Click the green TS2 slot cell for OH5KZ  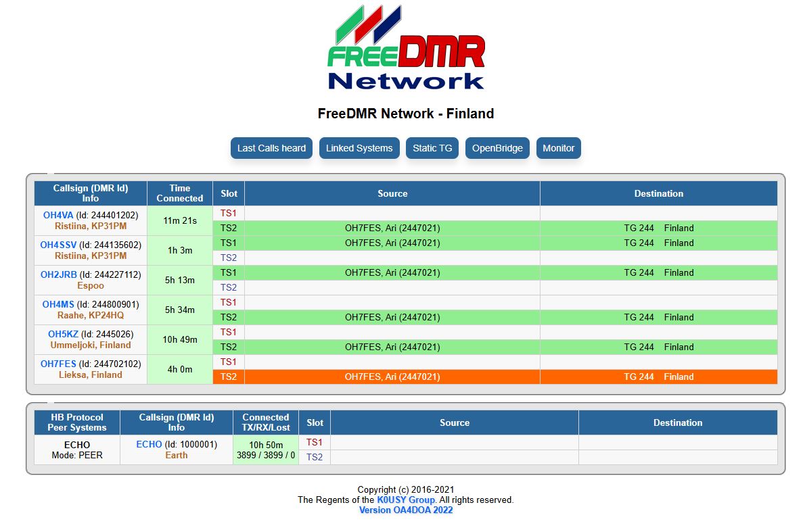tap(229, 347)
